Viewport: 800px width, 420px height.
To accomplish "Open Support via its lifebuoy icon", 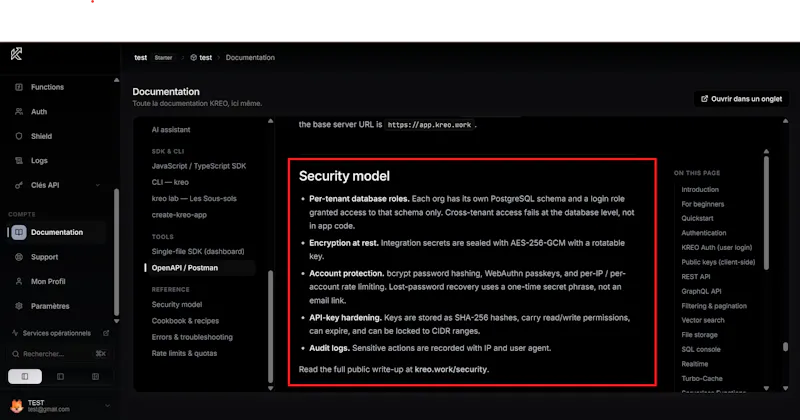I will pyautogui.click(x=19, y=257).
